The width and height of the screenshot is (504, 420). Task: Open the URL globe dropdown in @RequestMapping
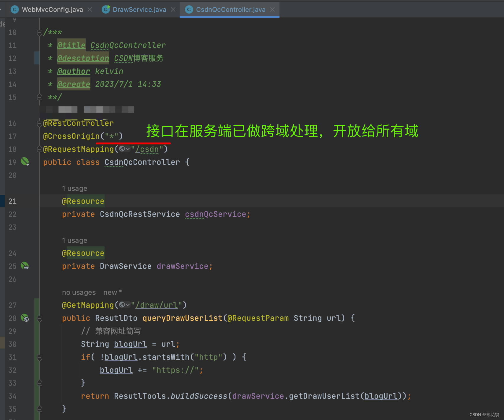[x=124, y=149]
